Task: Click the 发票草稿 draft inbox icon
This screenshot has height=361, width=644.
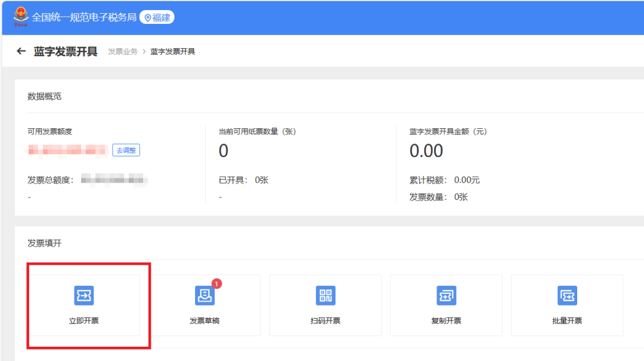Action: pos(205,295)
